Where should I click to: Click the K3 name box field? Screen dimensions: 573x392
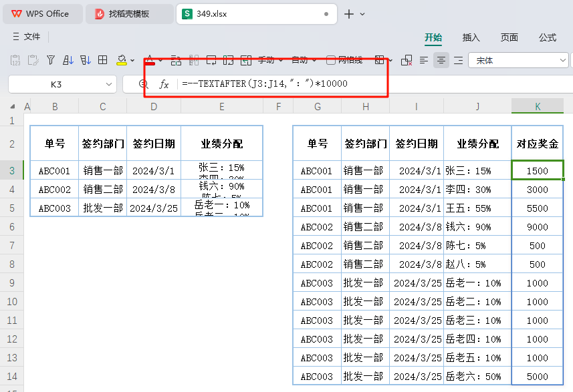56,84
